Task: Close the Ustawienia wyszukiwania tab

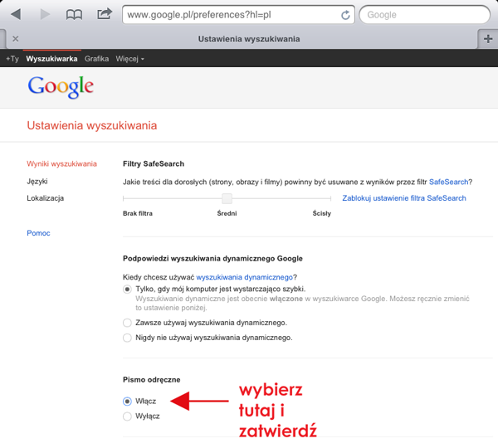Action: point(15,39)
